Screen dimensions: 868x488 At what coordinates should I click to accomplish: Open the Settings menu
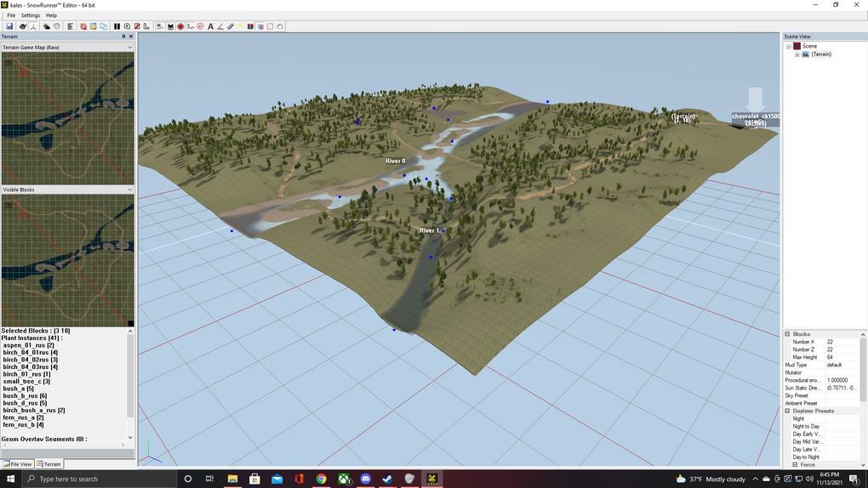coord(31,15)
